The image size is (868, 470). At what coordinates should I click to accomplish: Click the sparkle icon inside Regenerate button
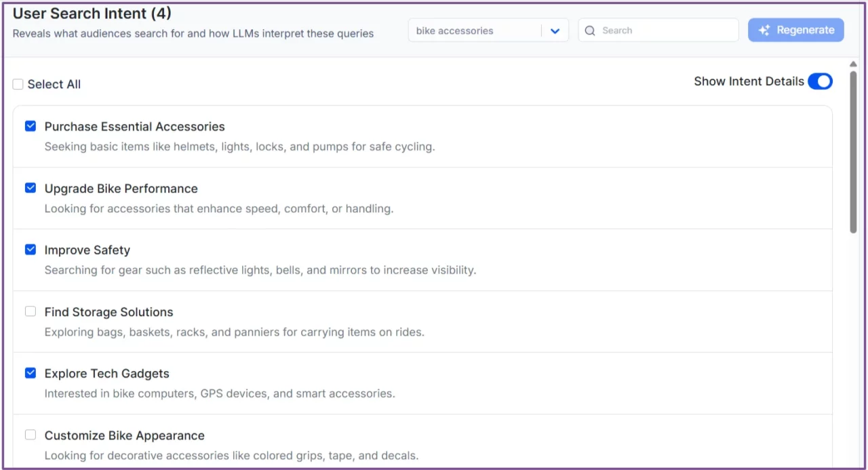[x=764, y=29]
